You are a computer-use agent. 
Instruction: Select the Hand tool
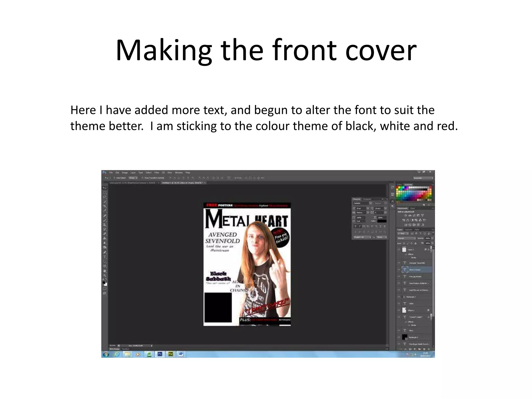pos(104,271)
